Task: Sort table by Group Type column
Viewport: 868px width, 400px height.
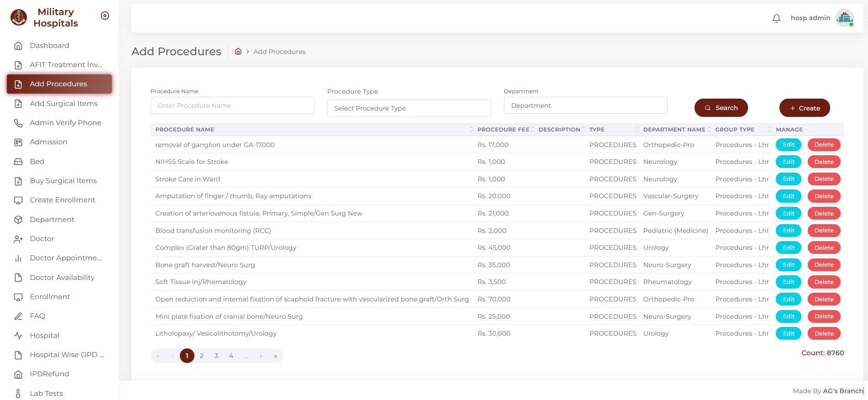Action: [x=770, y=130]
